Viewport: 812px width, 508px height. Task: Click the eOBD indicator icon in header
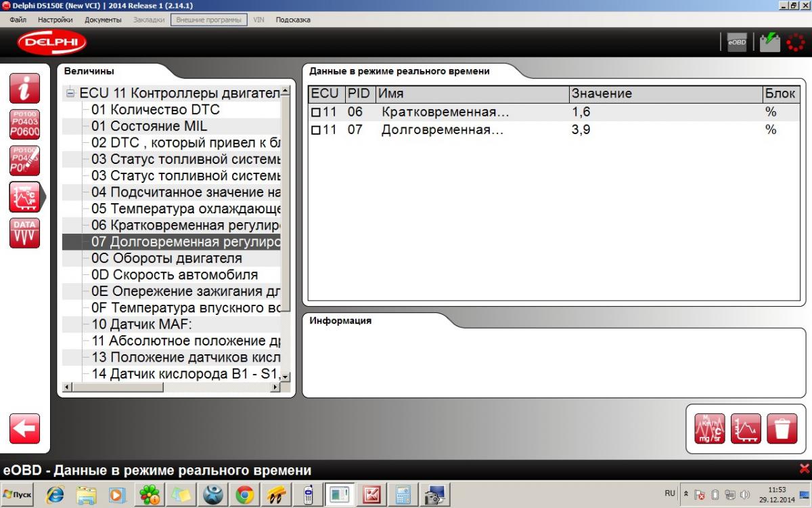[x=737, y=43]
